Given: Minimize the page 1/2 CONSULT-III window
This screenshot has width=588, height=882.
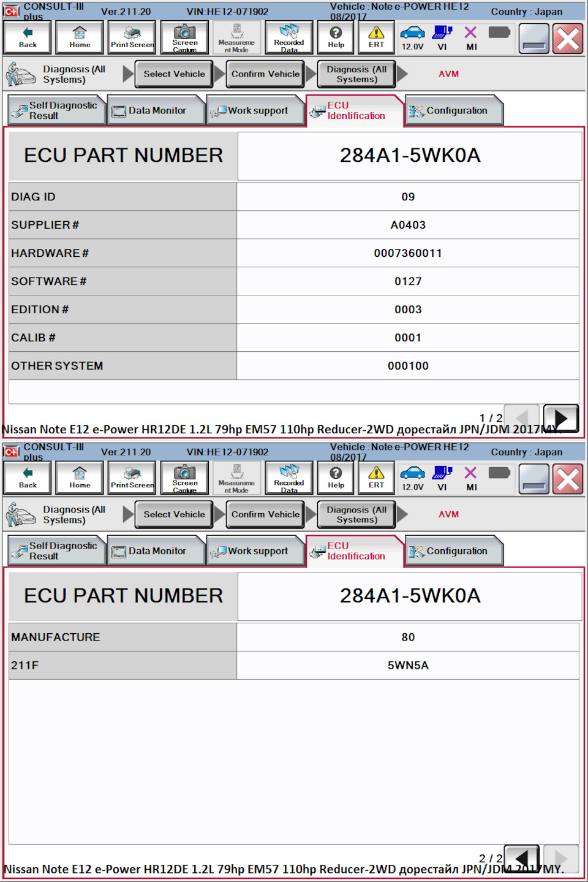Looking at the screenshot, I should [533, 39].
